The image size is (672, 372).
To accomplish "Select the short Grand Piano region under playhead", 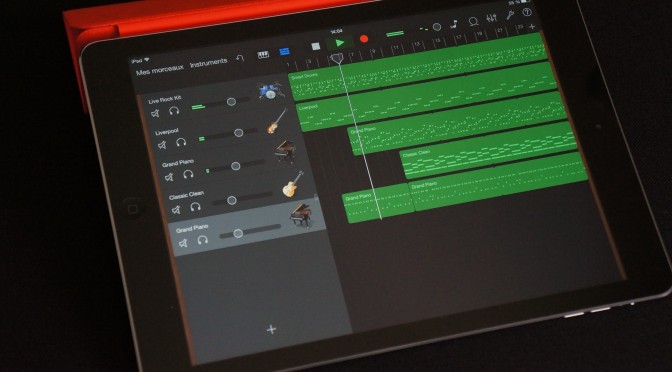I will point(378,203).
